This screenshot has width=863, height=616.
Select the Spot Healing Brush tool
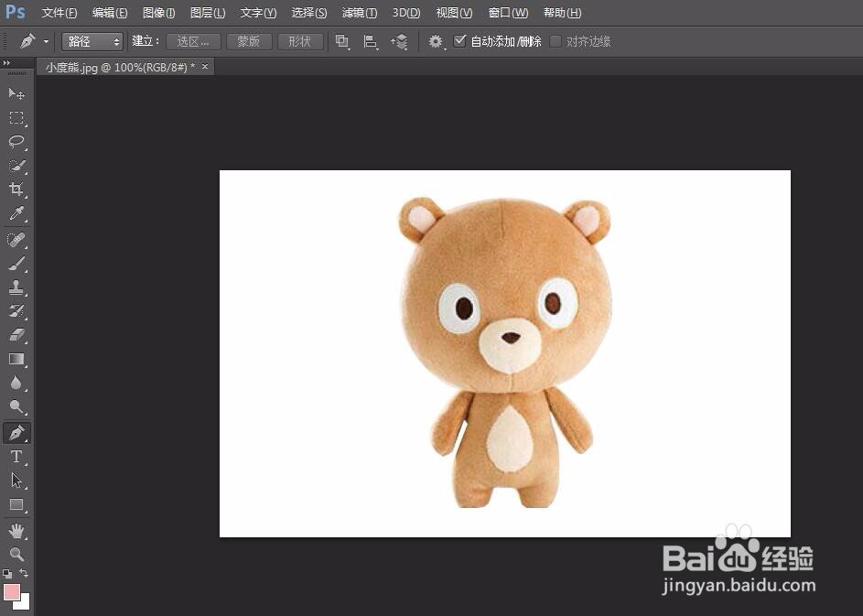(16, 240)
